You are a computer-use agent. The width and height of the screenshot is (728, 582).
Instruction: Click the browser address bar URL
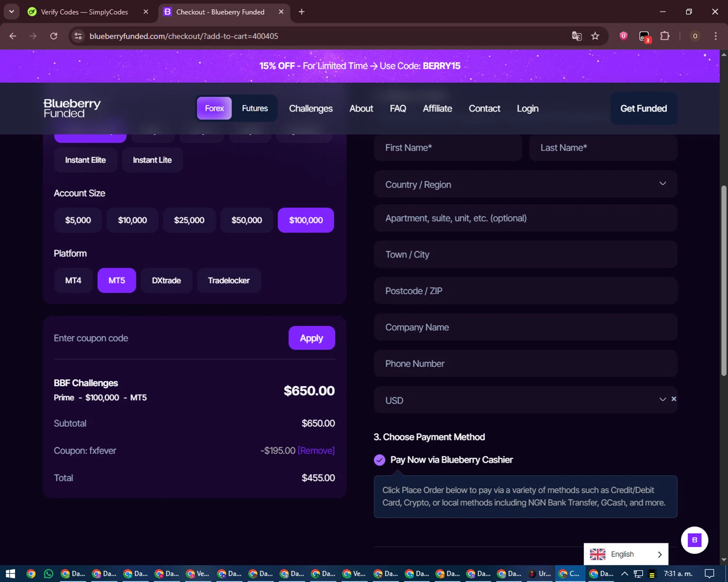click(x=184, y=36)
